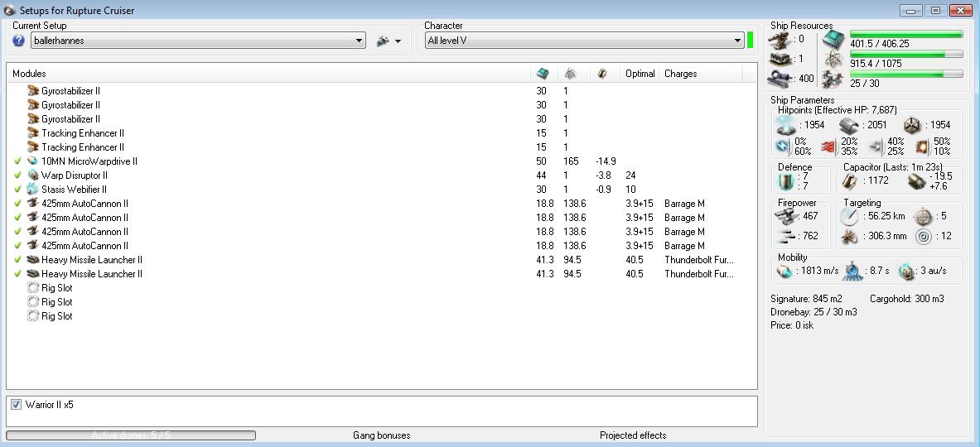Image resolution: width=980 pixels, height=447 pixels.
Task: Click the Price: 0 isk text
Action: (793, 325)
